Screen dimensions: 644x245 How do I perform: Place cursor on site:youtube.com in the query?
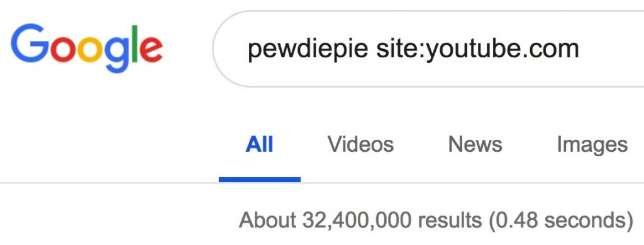click(x=477, y=49)
